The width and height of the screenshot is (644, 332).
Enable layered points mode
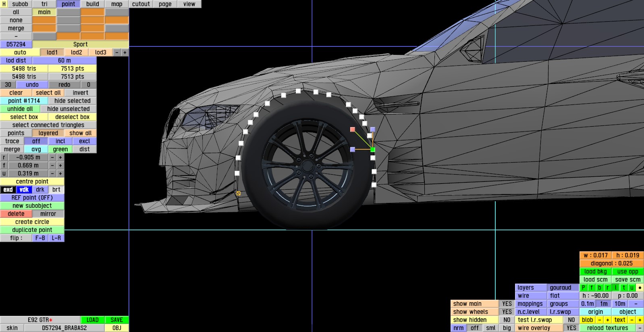48,133
